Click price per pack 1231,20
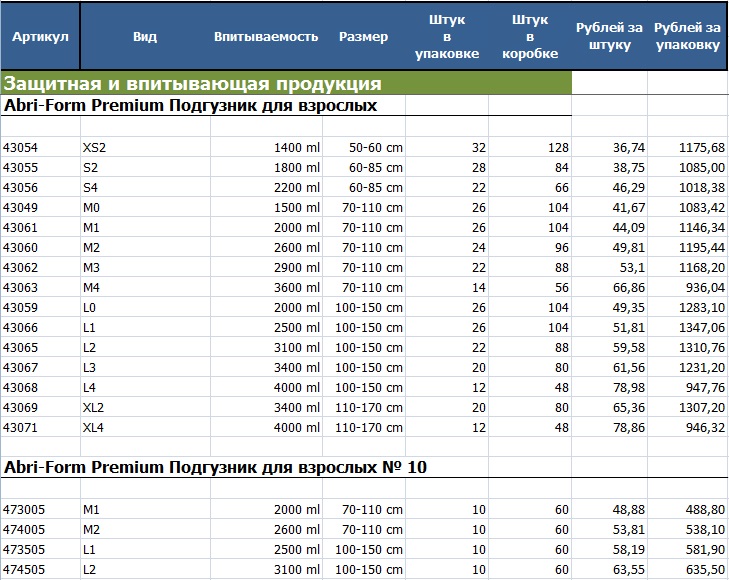 688,367
